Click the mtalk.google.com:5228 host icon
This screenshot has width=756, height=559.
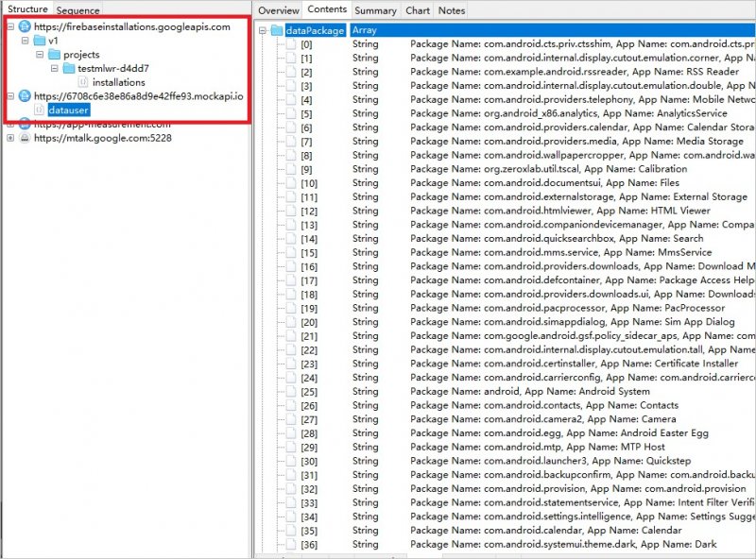click(24, 138)
